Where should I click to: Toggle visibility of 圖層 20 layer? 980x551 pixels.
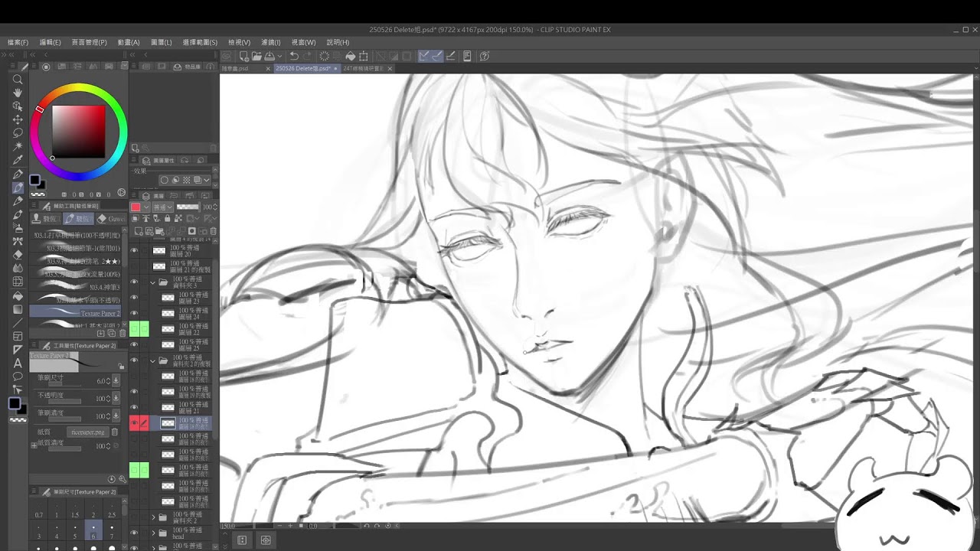(134, 250)
